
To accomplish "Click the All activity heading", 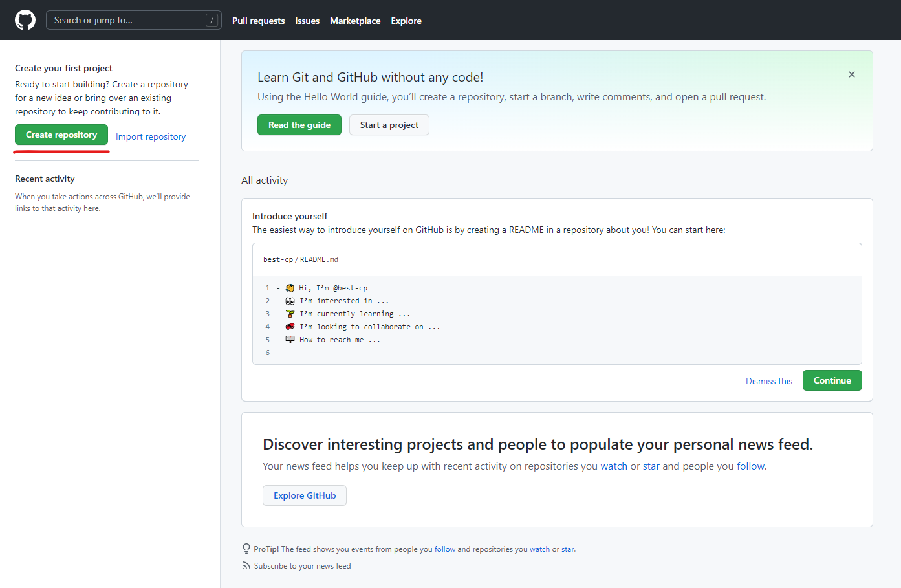I will click(265, 180).
